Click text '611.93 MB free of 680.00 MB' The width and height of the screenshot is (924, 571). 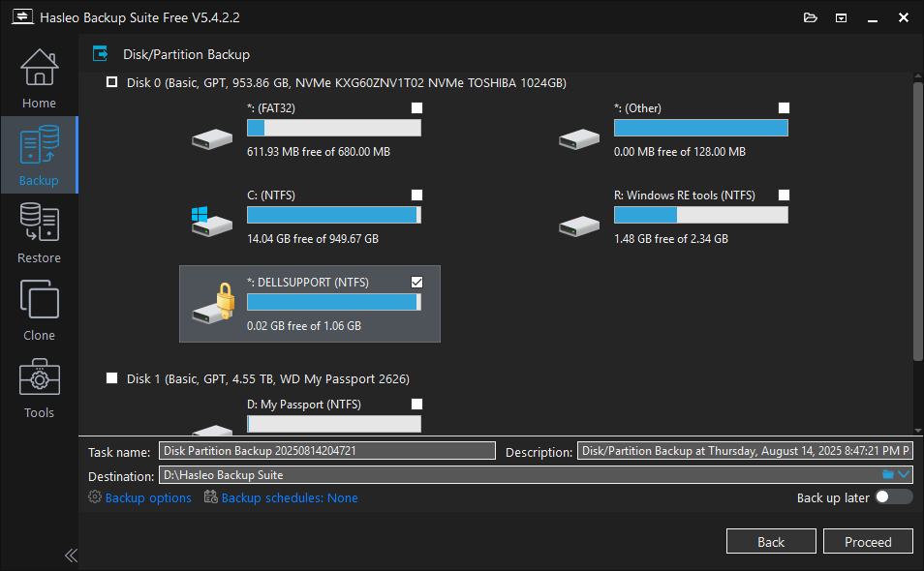(x=319, y=151)
